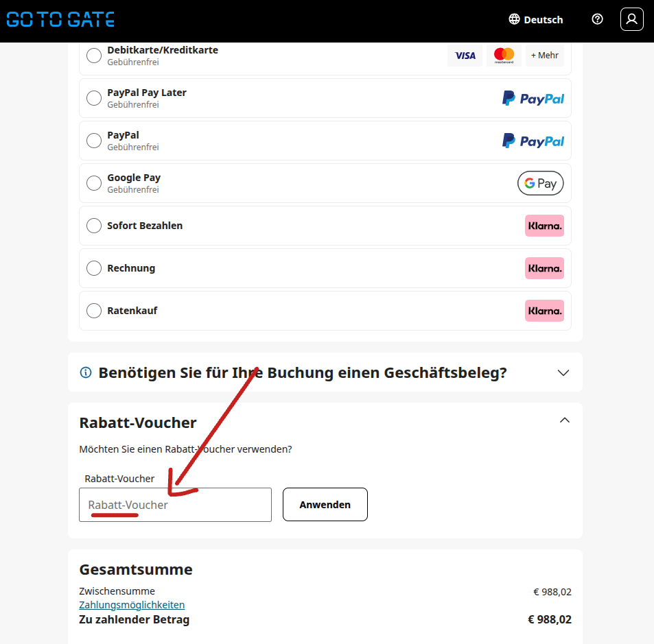
Task: Click the PayPal logo next to PayPal option
Action: coord(533,141)
